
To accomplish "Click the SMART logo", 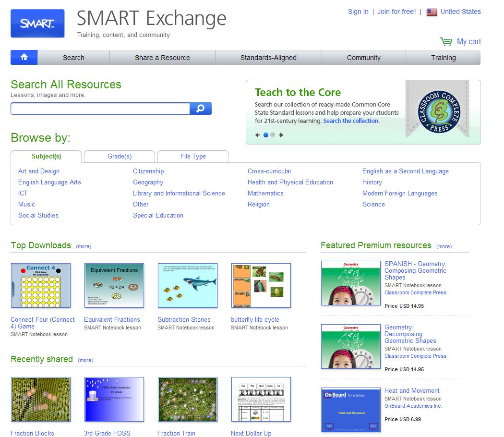I will pyautogui.click(x=37, y=23).
